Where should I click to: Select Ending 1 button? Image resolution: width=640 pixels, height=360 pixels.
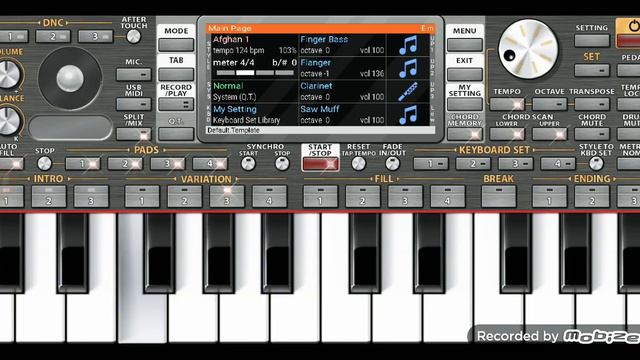[549, 197]
